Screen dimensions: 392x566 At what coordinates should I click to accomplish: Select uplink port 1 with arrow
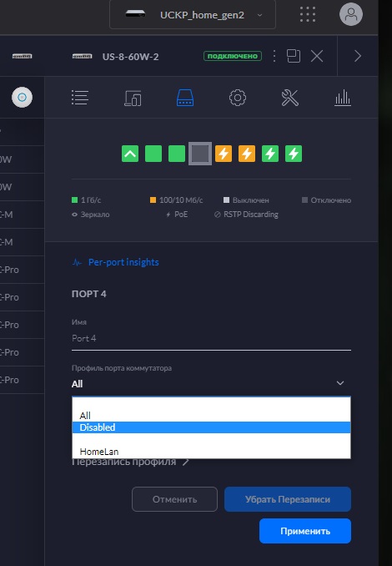pyautogui.click(x=130, y=154)
